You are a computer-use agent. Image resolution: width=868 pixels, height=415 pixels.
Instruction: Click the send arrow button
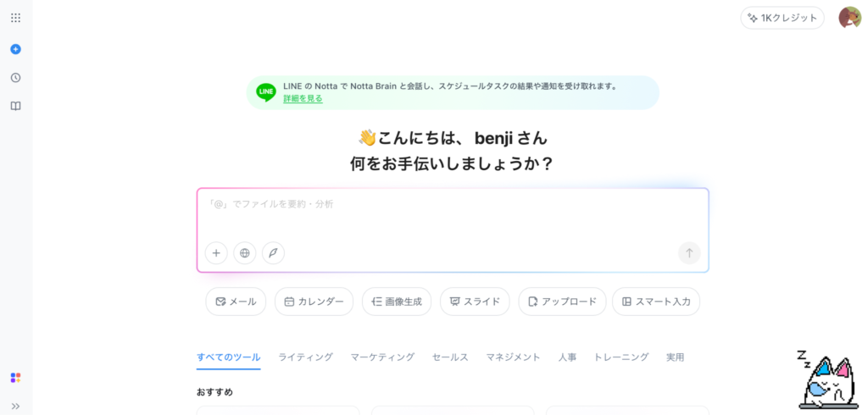689,253
